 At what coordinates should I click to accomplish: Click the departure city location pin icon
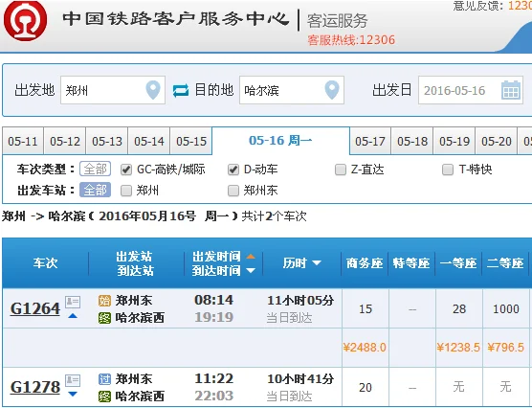click(x=153, y=90)
